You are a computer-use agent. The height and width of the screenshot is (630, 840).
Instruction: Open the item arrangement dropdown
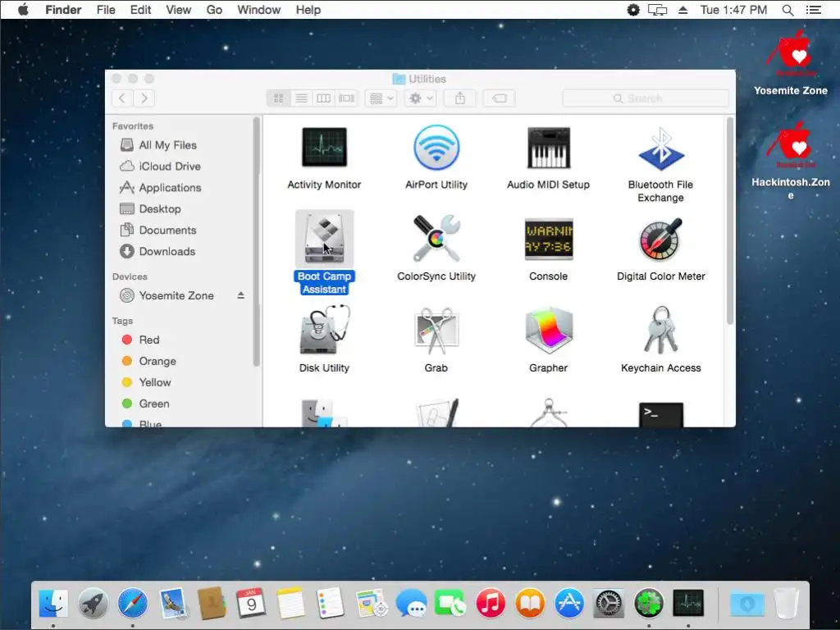381,98
